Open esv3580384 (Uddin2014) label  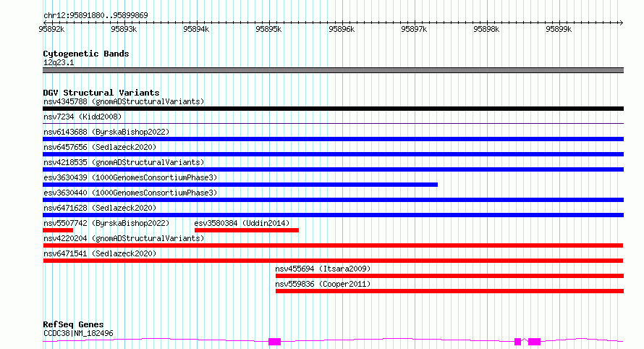[242, 223]
